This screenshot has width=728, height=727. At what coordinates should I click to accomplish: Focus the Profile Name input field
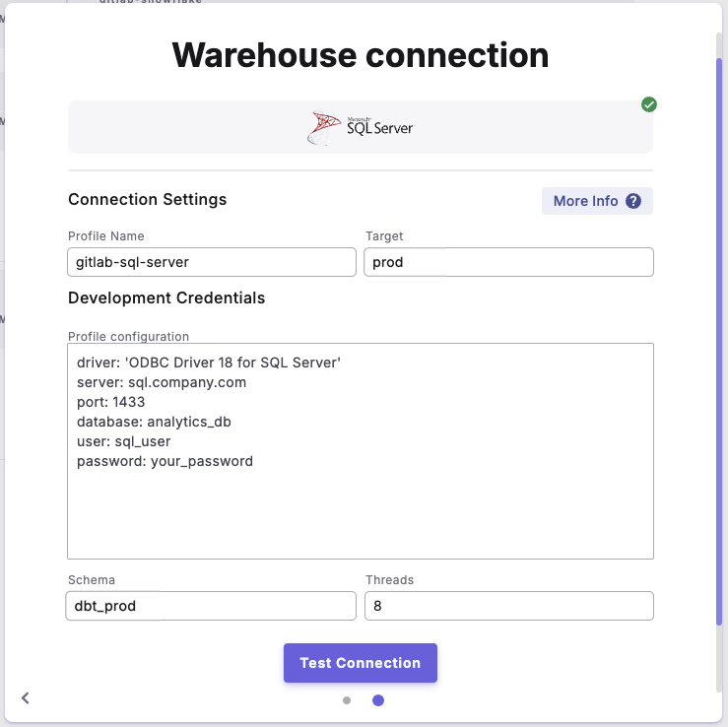(x=212, y=262)
